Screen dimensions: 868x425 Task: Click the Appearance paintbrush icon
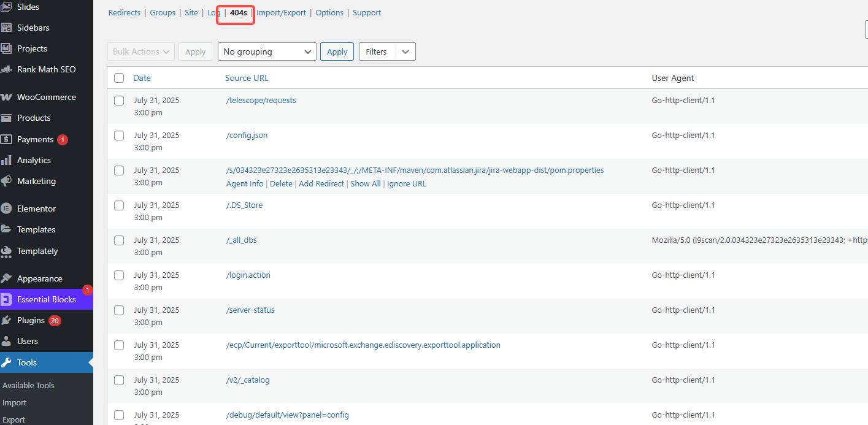click(x=7, y=278)
